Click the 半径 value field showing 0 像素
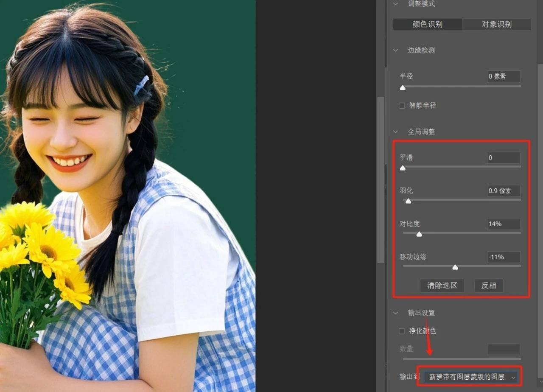Screen dimensions: 543x392 [x=503, y=76]
